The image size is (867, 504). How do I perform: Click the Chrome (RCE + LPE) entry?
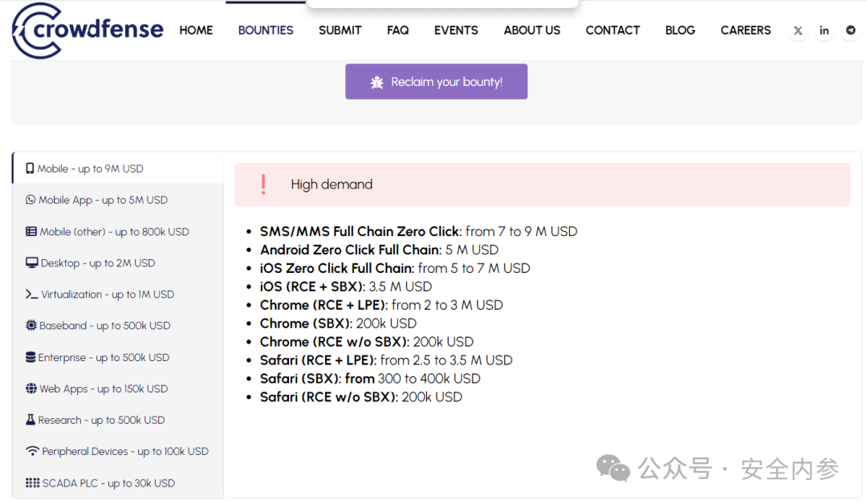coord(381,304)
